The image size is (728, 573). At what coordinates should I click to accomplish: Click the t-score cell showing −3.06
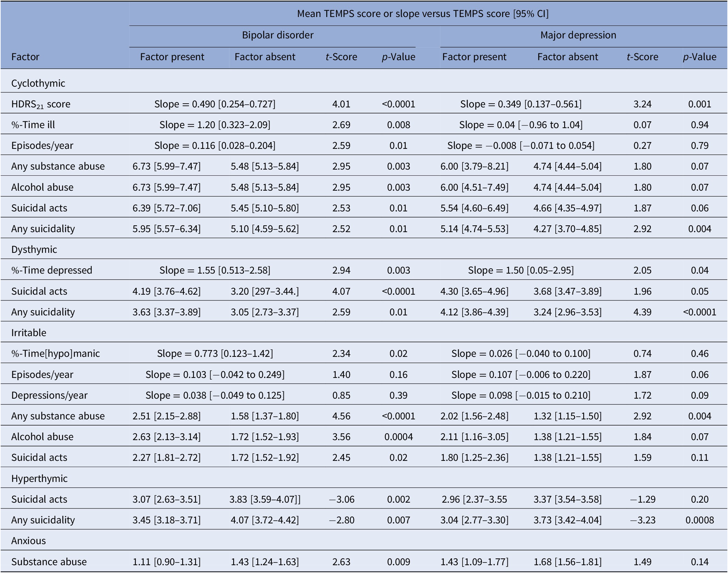point(341,499)
